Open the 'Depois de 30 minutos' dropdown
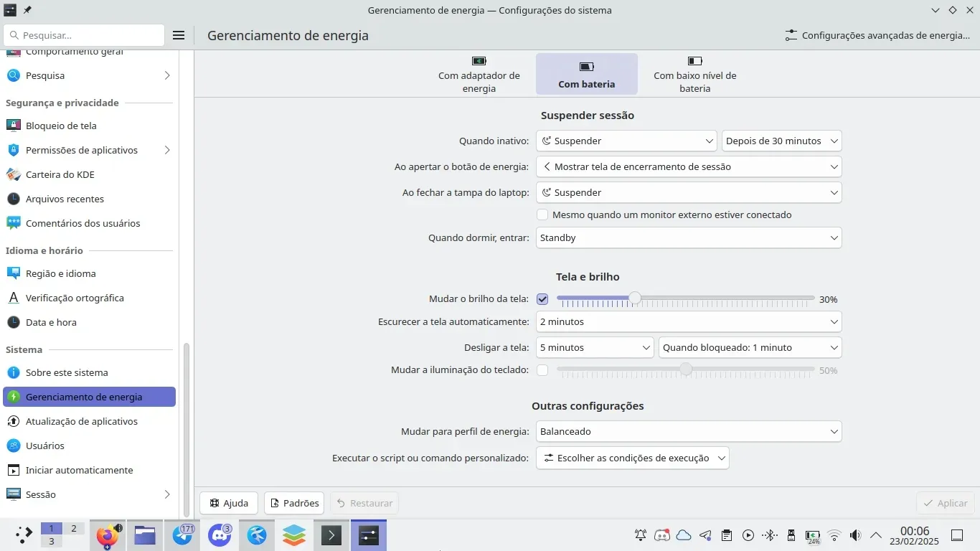This screenshot has height=551, width=980. (781, 141)
